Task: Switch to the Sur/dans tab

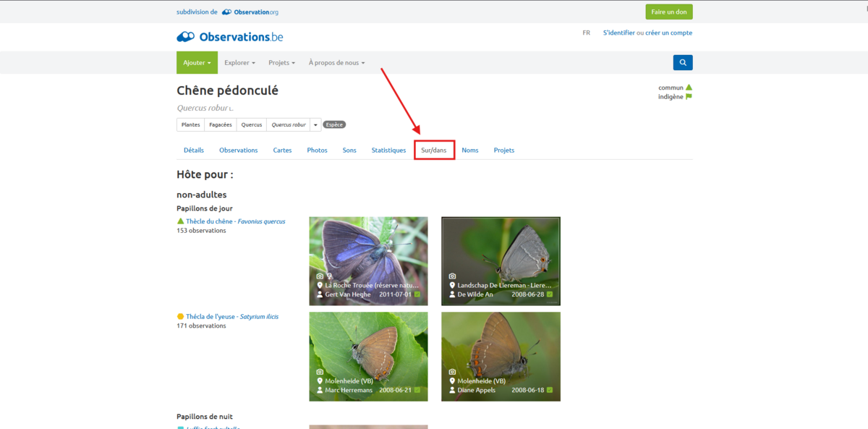Action: (x=434, y=150)
